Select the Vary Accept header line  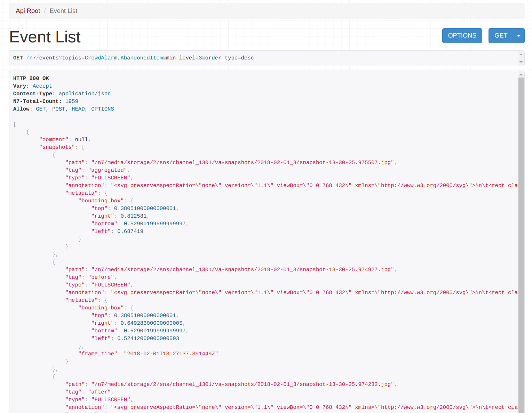pyautogui.click(x=32, y=86)
